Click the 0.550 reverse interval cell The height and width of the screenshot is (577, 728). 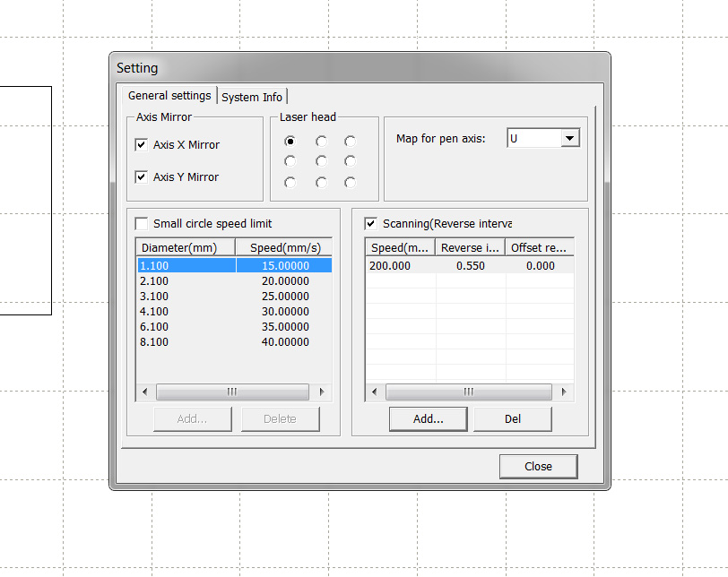click(x=471, y=266)
